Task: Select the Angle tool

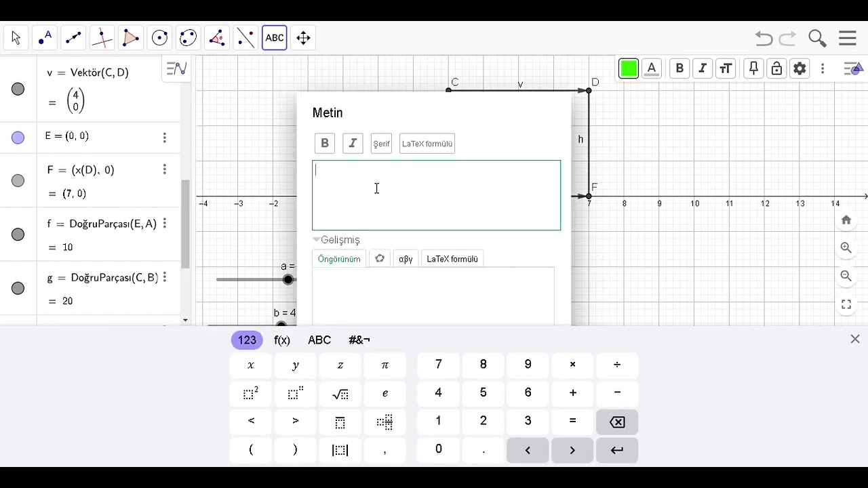Action: [x=217, y=38]
